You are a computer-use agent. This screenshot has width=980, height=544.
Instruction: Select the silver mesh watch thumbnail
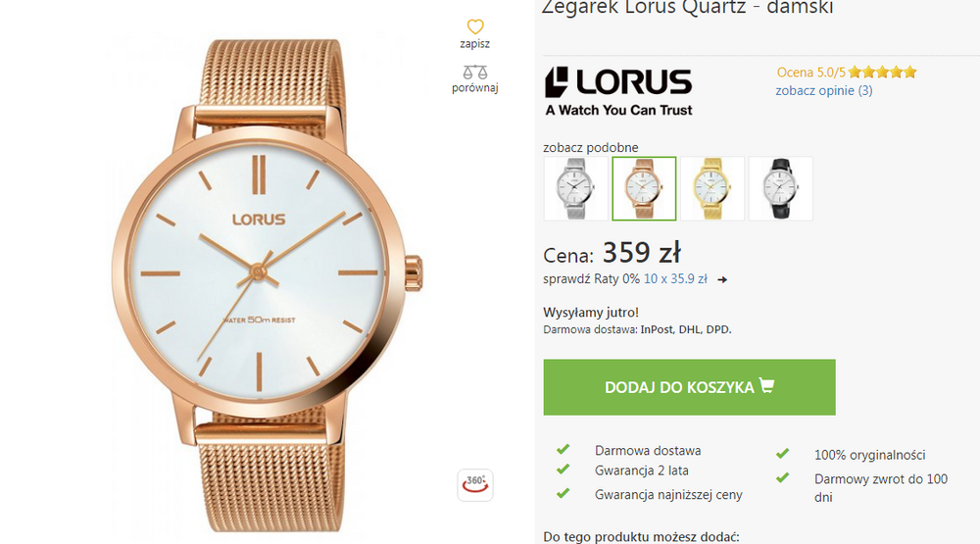pos(575,188)
